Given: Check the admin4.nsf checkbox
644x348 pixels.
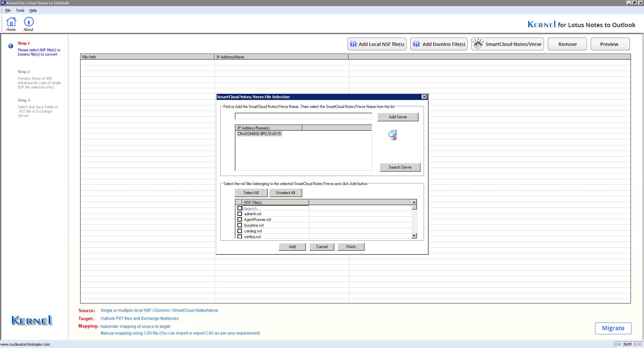Looking at the screenshot, I should tap(239, 214).
